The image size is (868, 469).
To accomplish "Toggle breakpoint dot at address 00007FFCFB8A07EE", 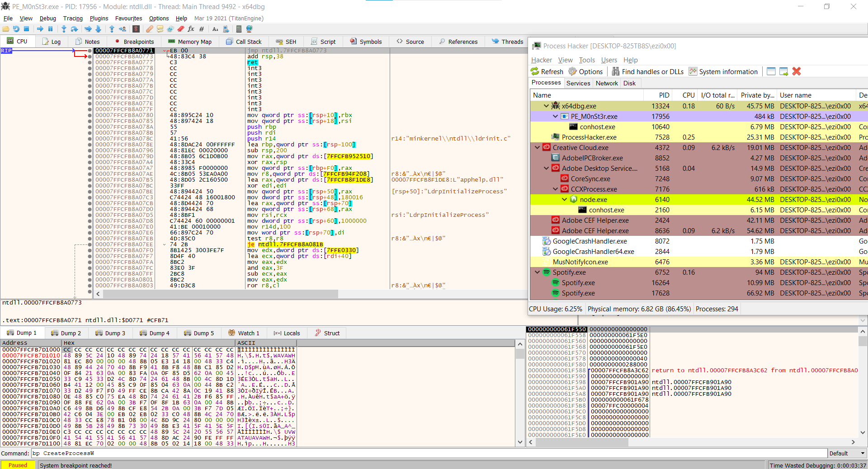I will (90, 244).
